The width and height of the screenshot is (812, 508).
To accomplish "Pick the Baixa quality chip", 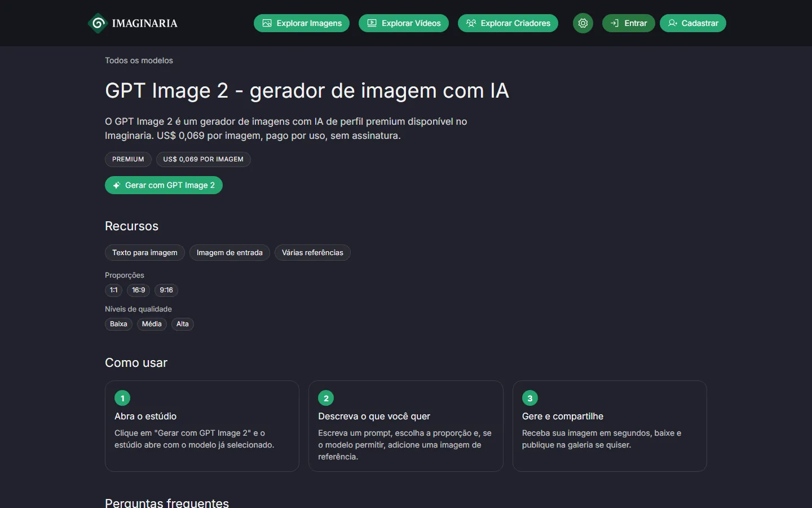I will click(x=118, y=324).
